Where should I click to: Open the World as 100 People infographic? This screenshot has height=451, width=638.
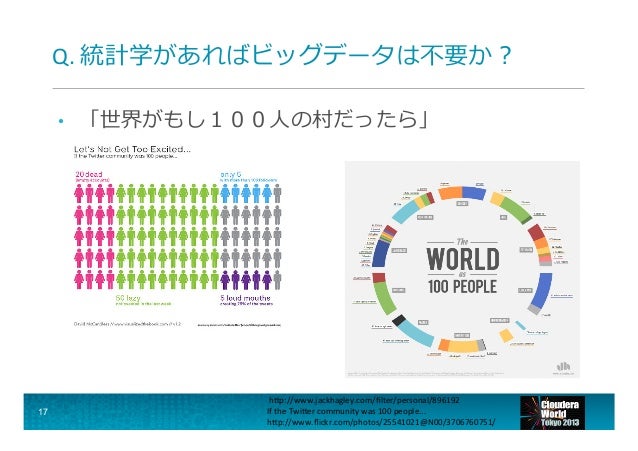pos(462,269)
